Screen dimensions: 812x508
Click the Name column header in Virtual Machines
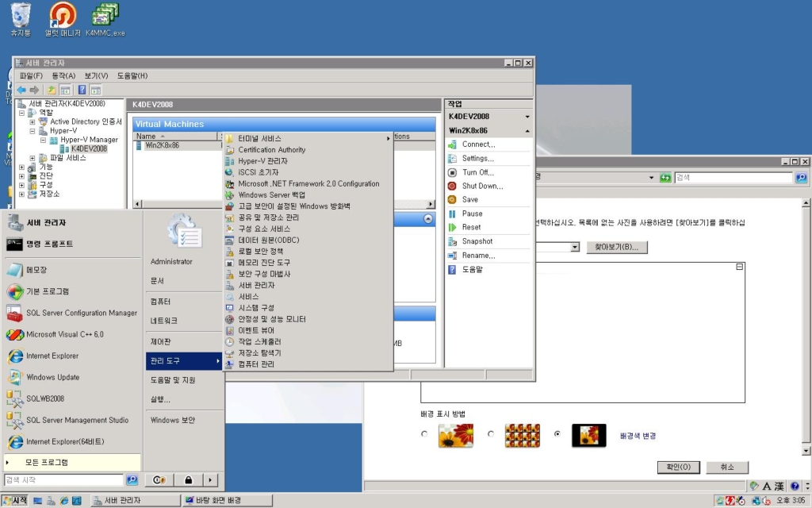point(176,137)
